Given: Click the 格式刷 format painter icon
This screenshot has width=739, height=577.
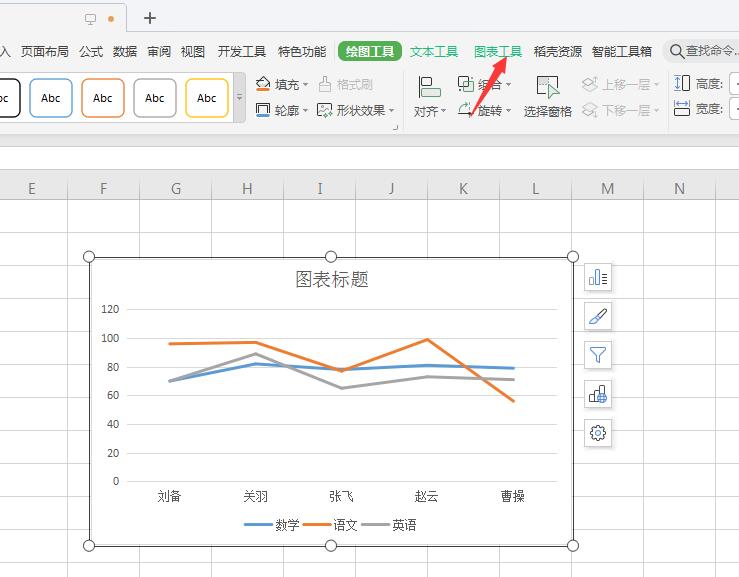Looking at the screenshot, I should click(325, 84).
